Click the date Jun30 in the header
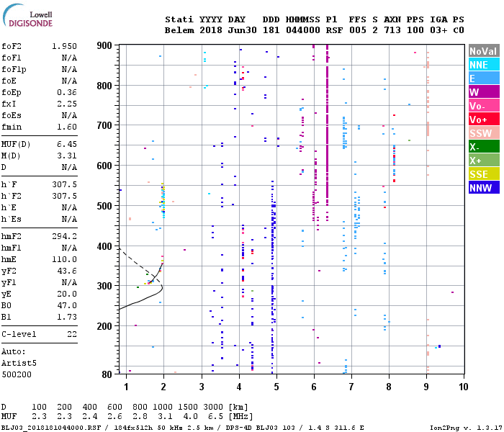The width and height of the screenshot is (504, 432). click(242, 30)
